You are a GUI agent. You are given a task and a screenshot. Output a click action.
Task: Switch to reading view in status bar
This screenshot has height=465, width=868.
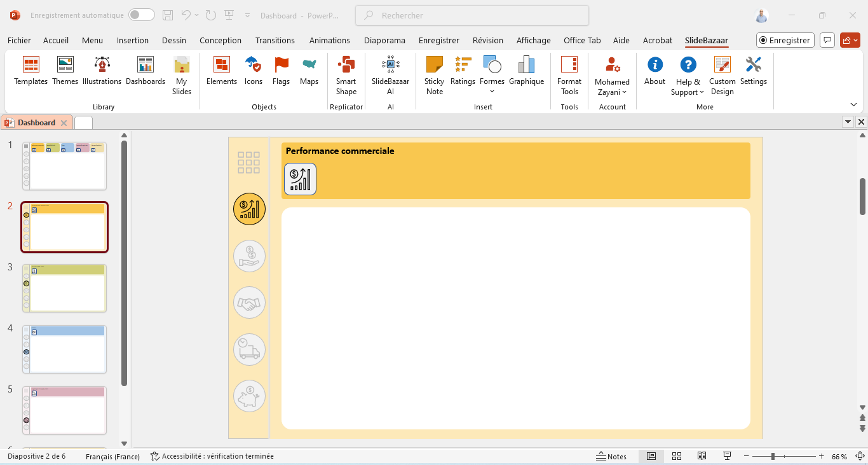click(702, 456)
